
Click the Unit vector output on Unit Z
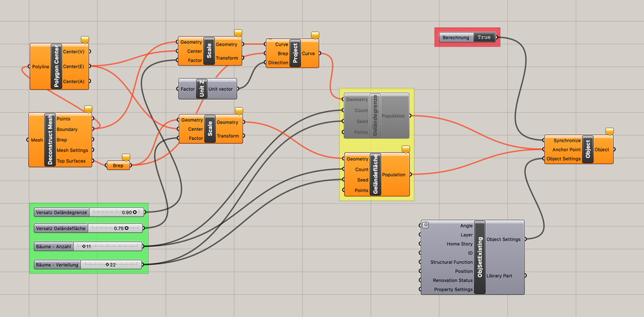click(x=221, y=89)
